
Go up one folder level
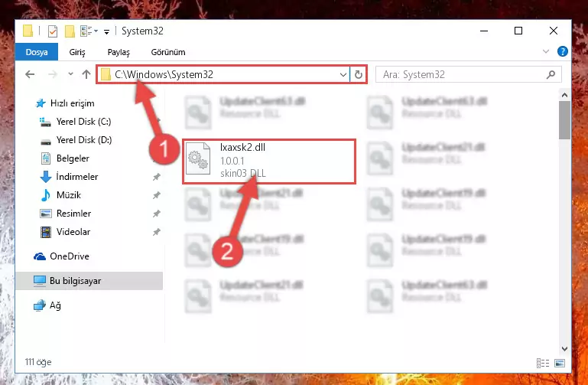coord(86,74)
